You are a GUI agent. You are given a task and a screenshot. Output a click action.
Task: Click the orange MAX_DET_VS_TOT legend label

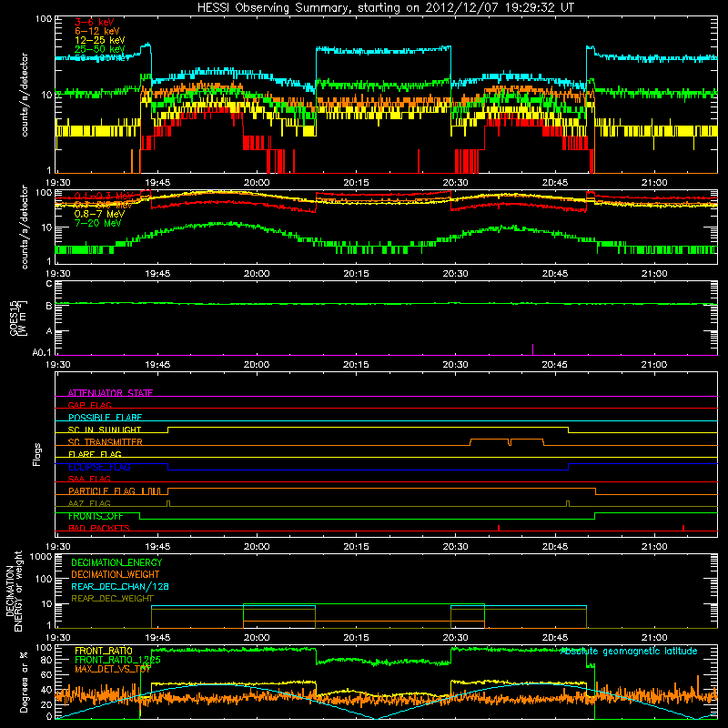pos(113,669)
